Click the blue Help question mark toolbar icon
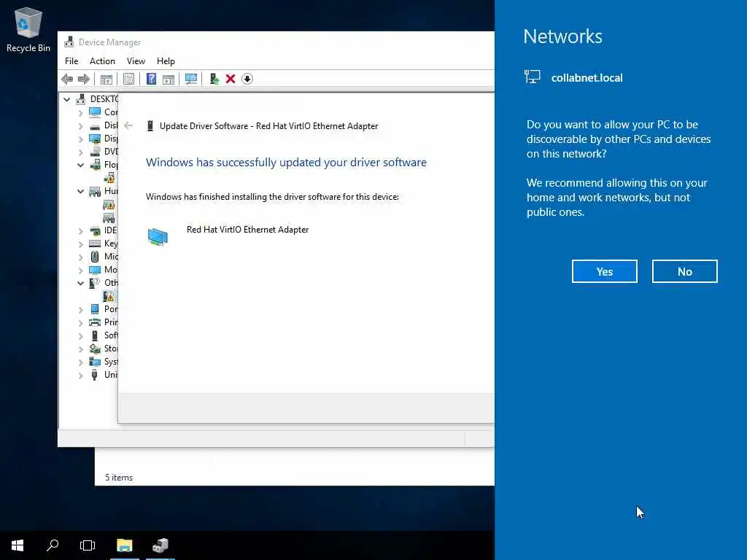The image size is (747, 560). pyautogui.click(x=151, y=79)
